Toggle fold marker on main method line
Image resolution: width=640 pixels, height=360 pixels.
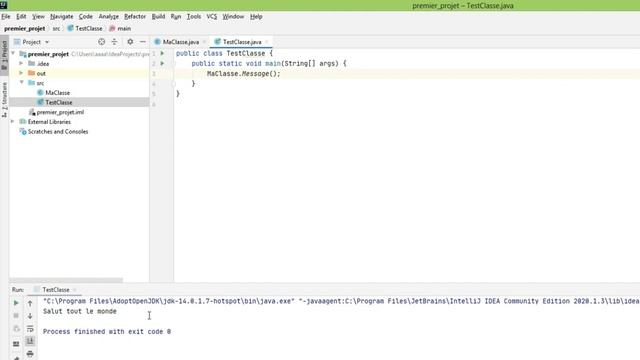[174, 64]
